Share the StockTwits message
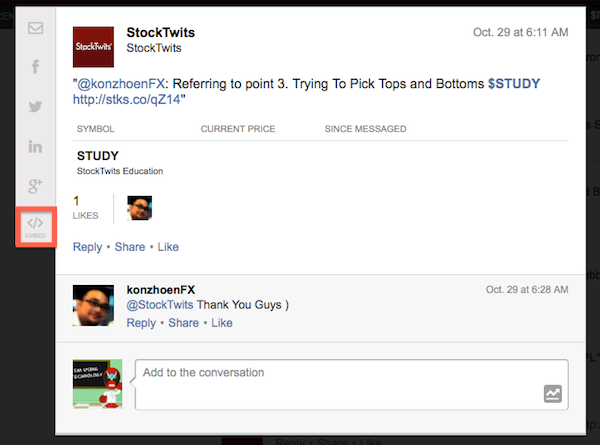This screenshot has width=600, height=445. [x=130, y=247]
